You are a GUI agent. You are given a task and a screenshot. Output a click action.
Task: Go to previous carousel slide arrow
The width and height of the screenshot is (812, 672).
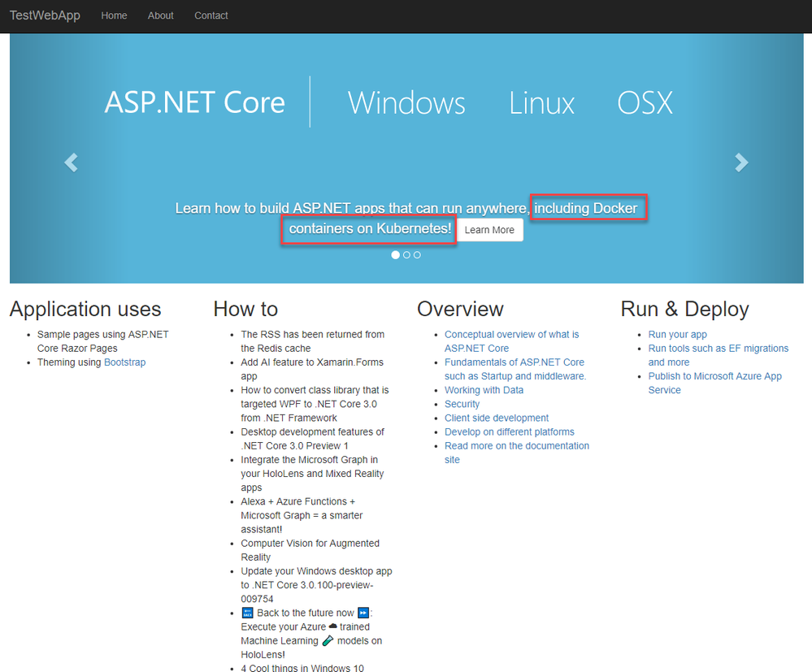click(x=71, y=162)
